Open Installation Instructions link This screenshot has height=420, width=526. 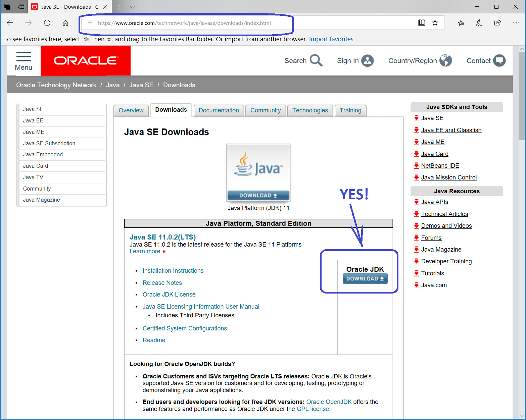173,270
